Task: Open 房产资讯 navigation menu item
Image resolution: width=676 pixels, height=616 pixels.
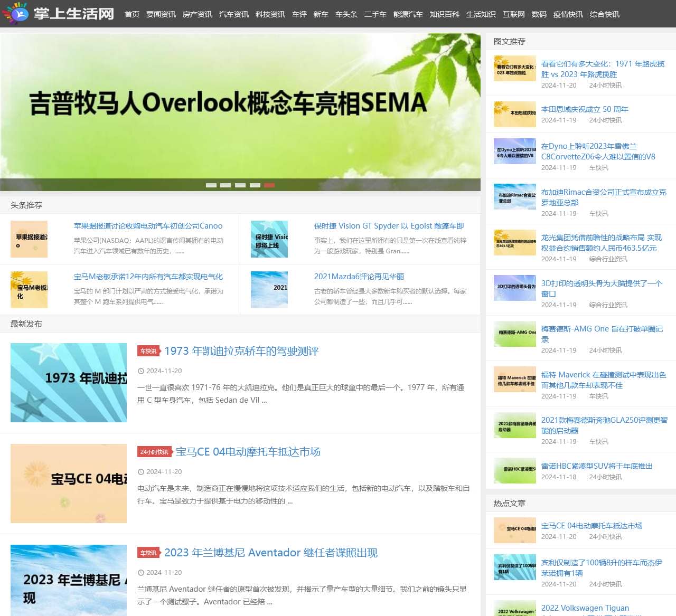Action: pyautogui.click(x=198, y=14)
